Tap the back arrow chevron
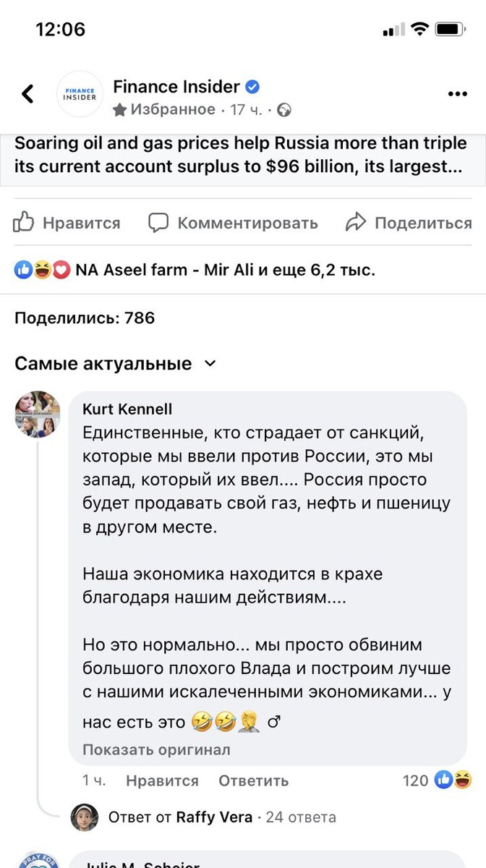 (x=27, y=94)
